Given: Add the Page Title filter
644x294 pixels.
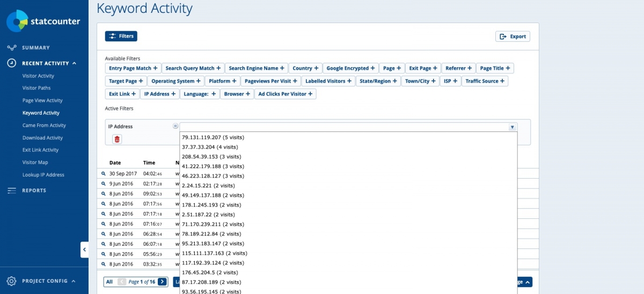Looking at the screenshot, I should pos(495,68).
